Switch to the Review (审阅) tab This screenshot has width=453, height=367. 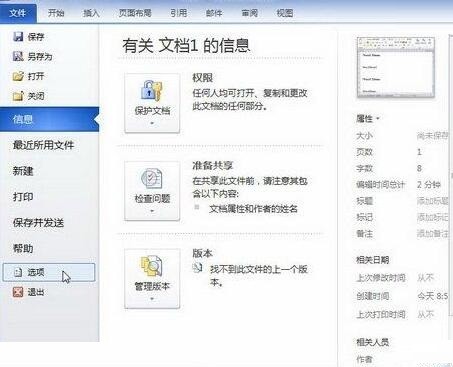tap(250, 13)
